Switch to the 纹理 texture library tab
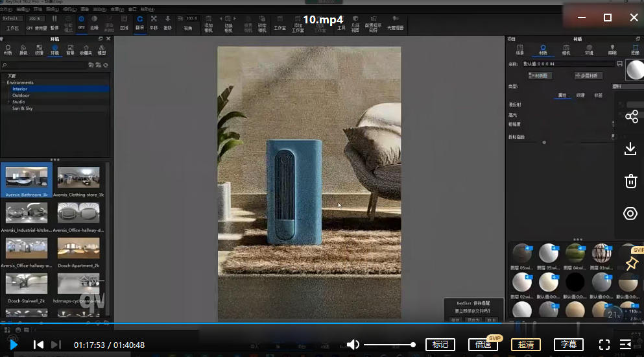644x357 pixels. point(39,50)
